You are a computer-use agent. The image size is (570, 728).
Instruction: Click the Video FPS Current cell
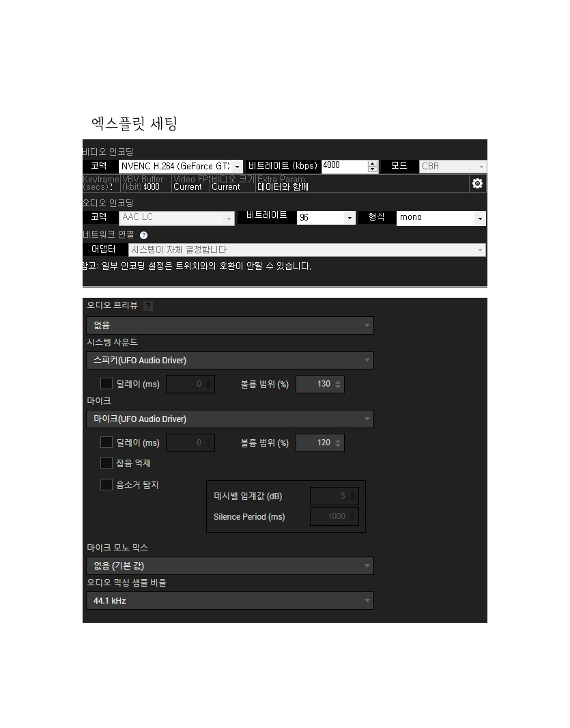(190, 183)
